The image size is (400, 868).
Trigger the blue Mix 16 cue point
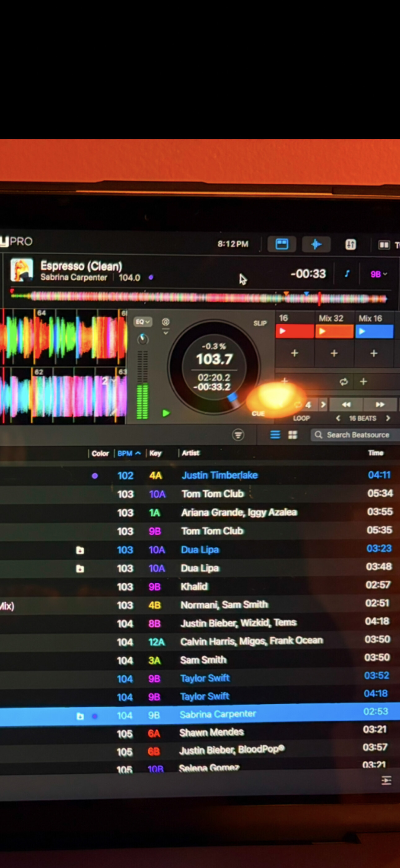tap(374, 331)
